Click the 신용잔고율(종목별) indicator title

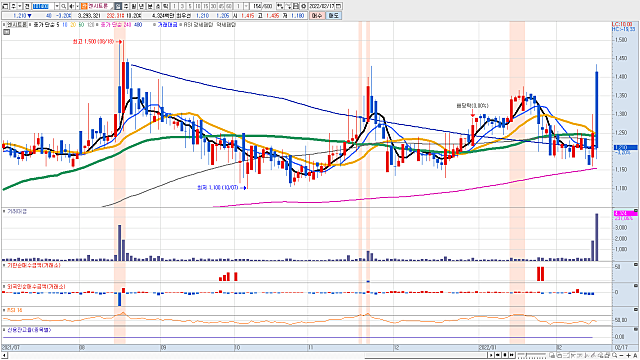pos(29,330)
